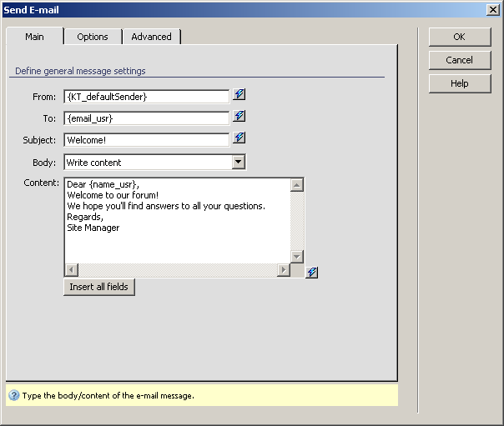Open the Body type dropdown

click(x=238, y=163)
